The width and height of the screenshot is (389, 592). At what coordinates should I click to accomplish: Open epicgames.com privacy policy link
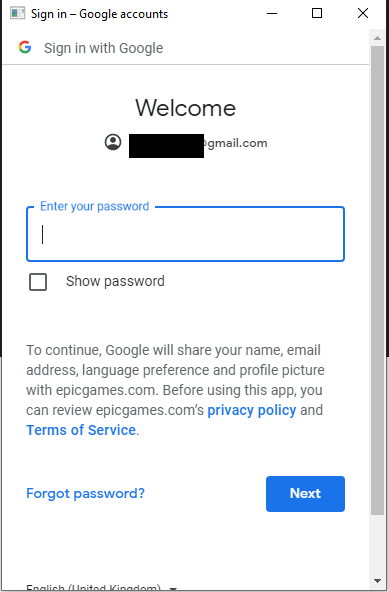pos(252,410)
